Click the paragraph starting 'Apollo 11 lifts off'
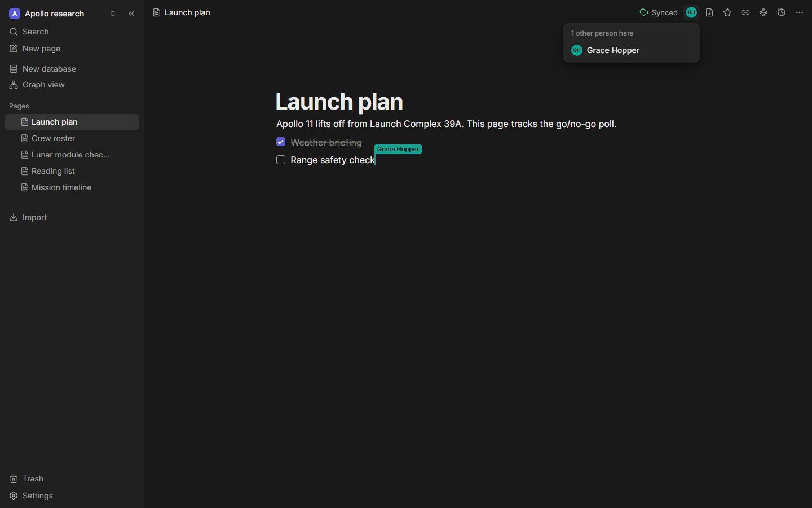The width and height of the screenshot is (812, 508). click(446, 124)
